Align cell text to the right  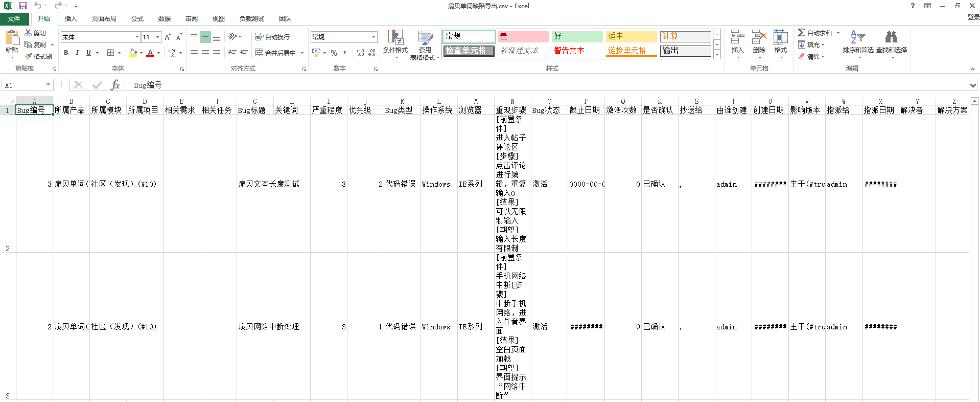pos(217,53)
